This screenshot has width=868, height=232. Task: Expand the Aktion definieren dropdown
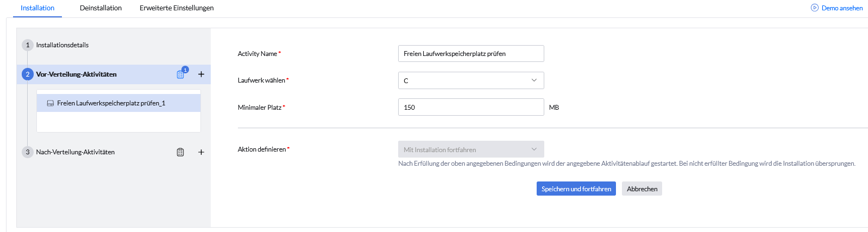coord(470,149)
